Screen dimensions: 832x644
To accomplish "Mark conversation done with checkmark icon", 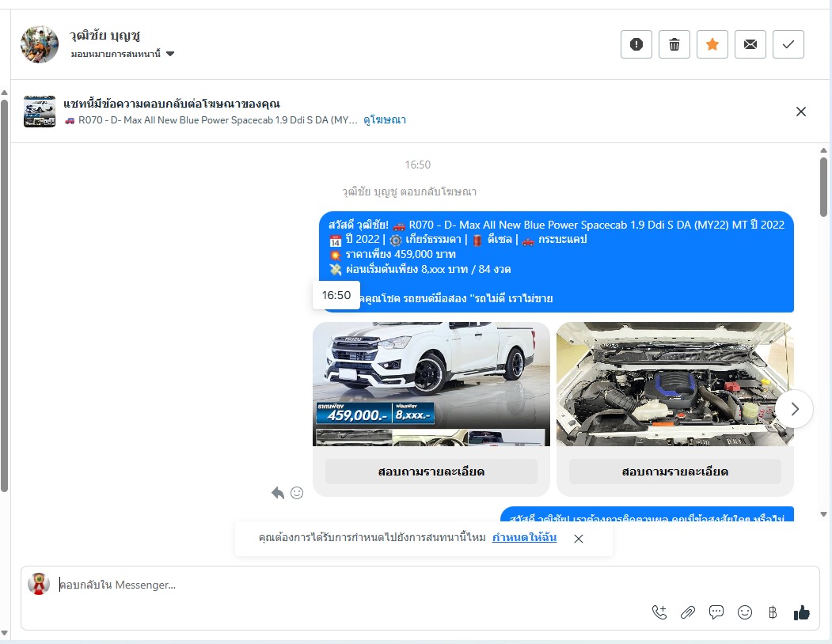I will coord(788,44).
